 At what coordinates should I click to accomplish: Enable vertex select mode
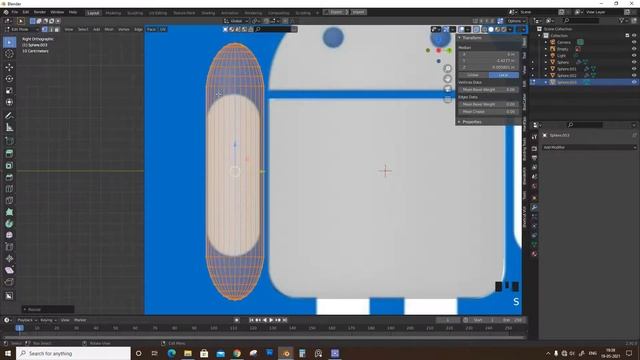click(x=45, y=29)
